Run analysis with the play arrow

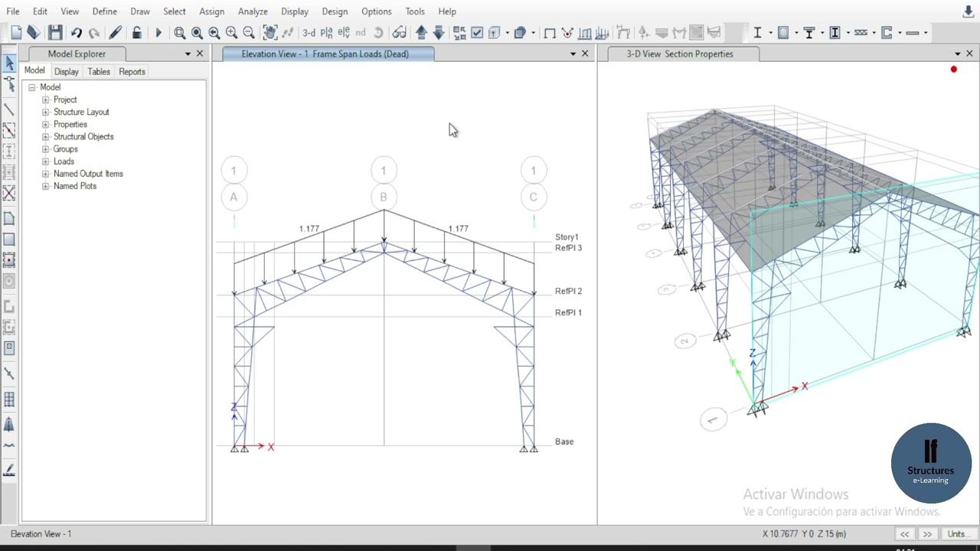158,32
